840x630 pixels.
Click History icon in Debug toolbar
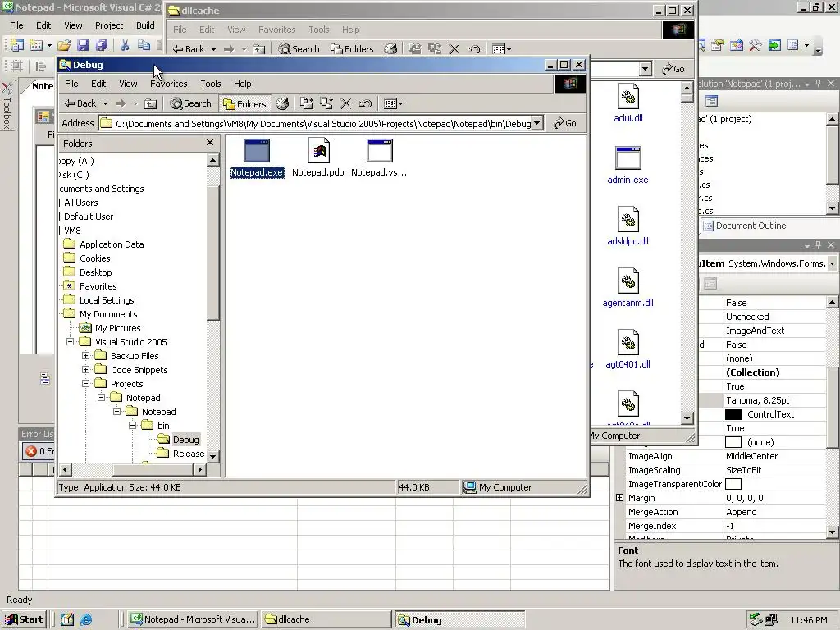pos(282,103)
